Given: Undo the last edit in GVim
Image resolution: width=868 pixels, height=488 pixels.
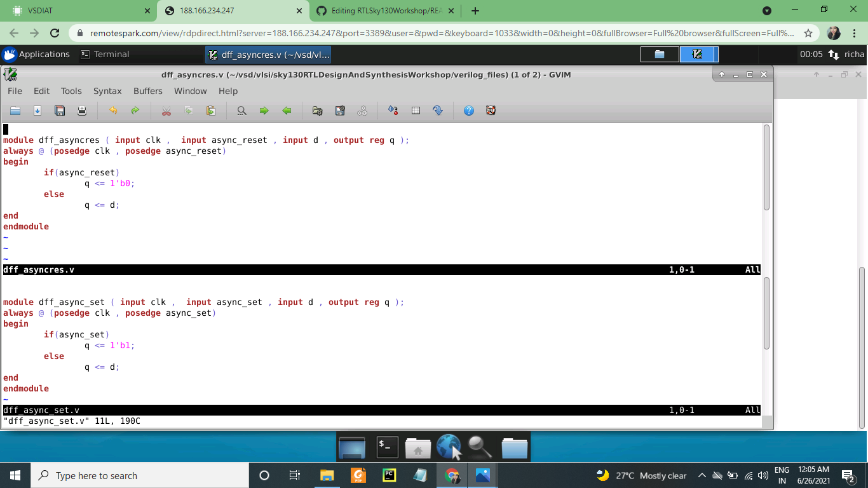Looking at the screenshot, I should click(x=112, y=111).
